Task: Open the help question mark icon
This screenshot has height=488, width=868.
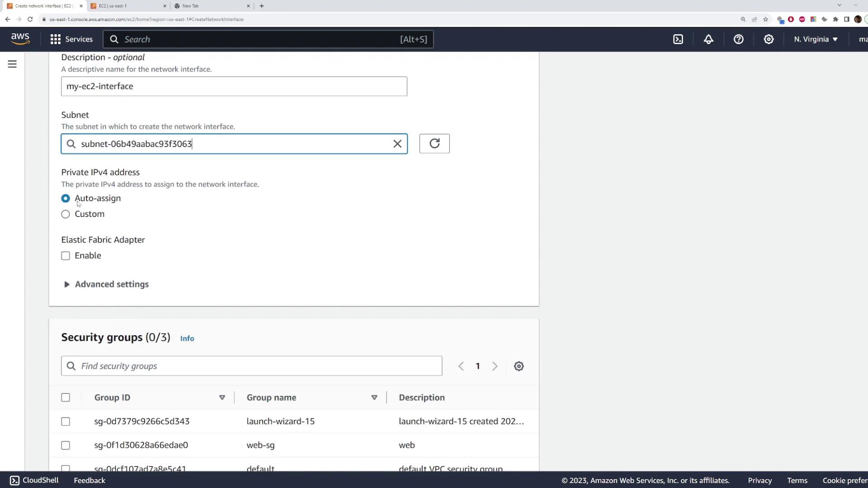Action: tap(739, 39)
